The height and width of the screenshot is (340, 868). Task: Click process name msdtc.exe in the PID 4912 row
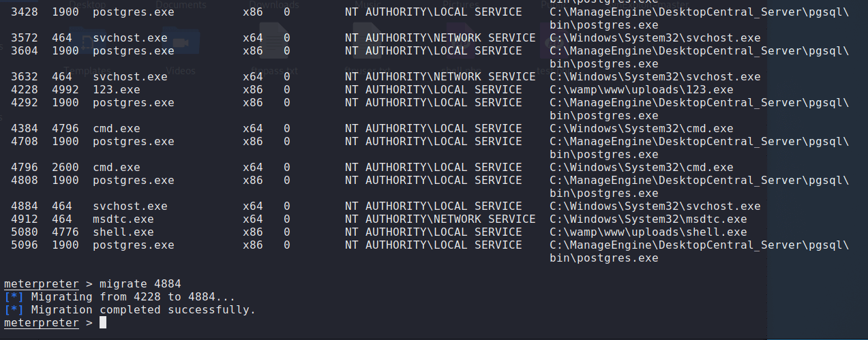tap(123, 219)
